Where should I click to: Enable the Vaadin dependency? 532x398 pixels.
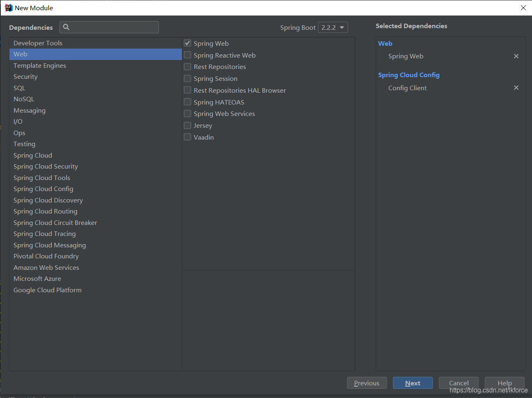(188, 137)
